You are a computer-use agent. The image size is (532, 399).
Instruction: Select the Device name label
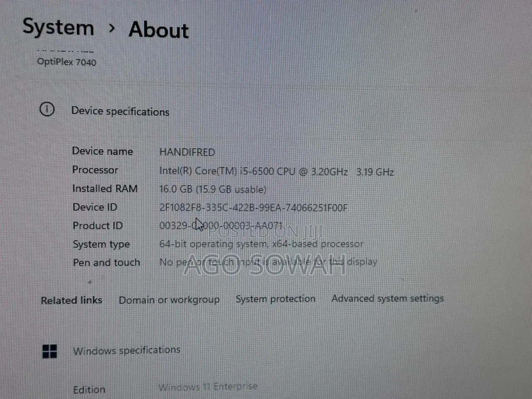[x=102, y=151]
